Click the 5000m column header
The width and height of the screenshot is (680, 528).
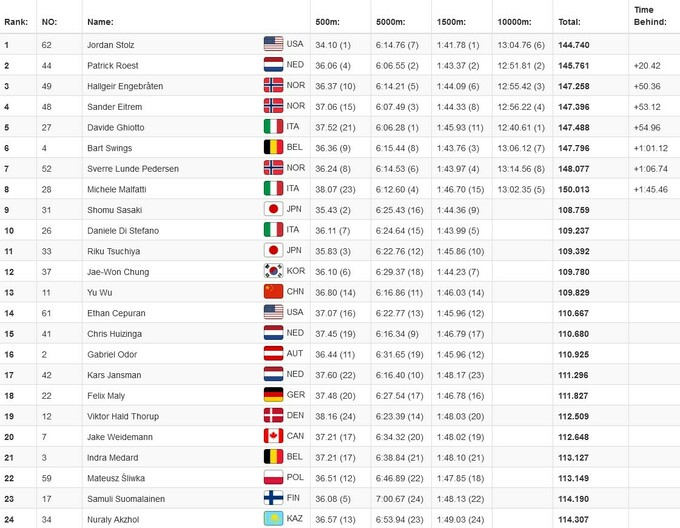pos(393,21)
